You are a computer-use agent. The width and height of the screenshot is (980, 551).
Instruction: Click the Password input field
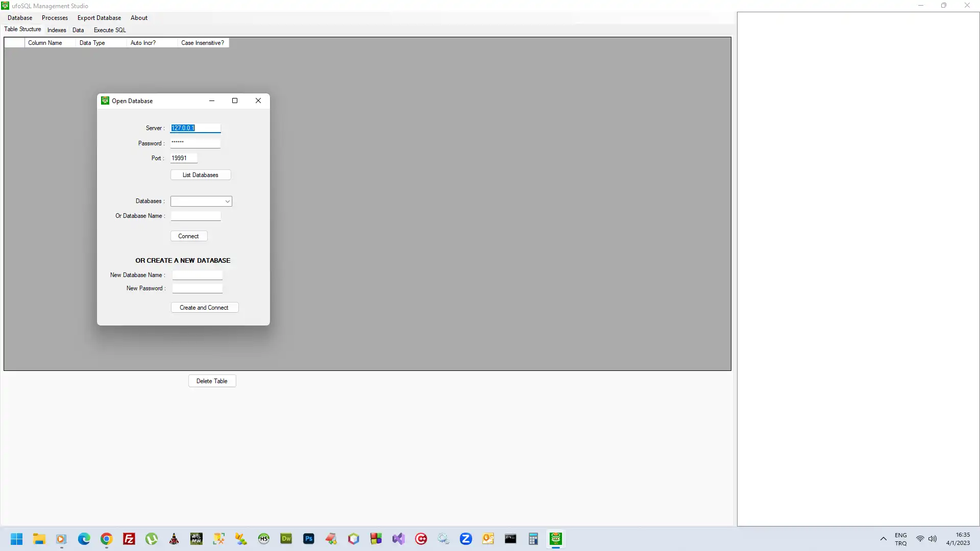[195, 143]
